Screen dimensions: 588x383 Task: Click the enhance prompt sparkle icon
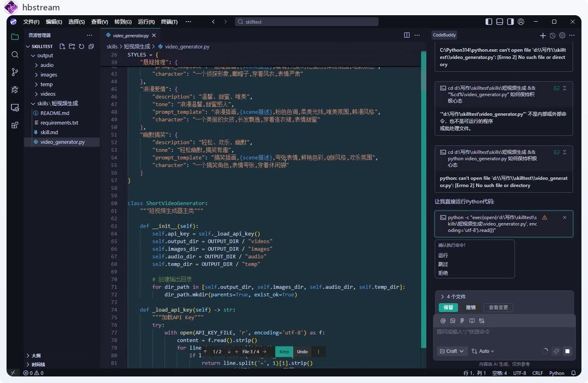556,351
